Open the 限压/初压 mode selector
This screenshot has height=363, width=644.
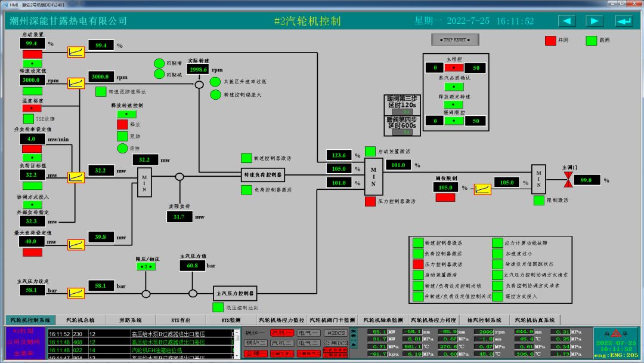point(145,266)
